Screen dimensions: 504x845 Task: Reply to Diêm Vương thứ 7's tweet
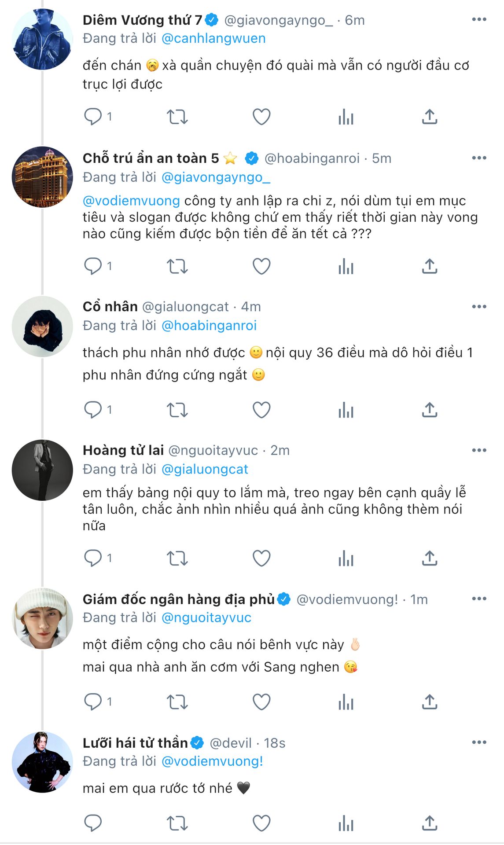click(93, 117)
